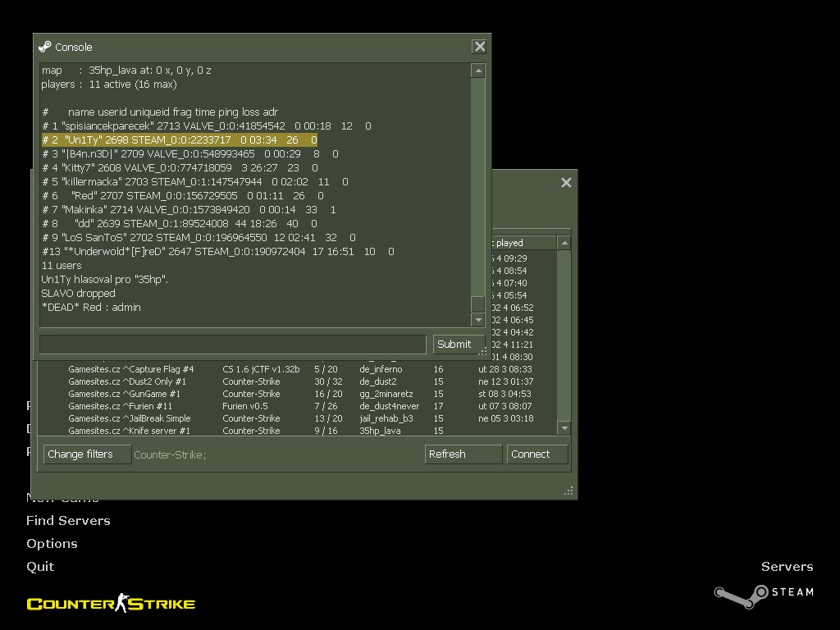Open Find Servers from main menu
The image size is (840, 630).
tap(69, 521)
